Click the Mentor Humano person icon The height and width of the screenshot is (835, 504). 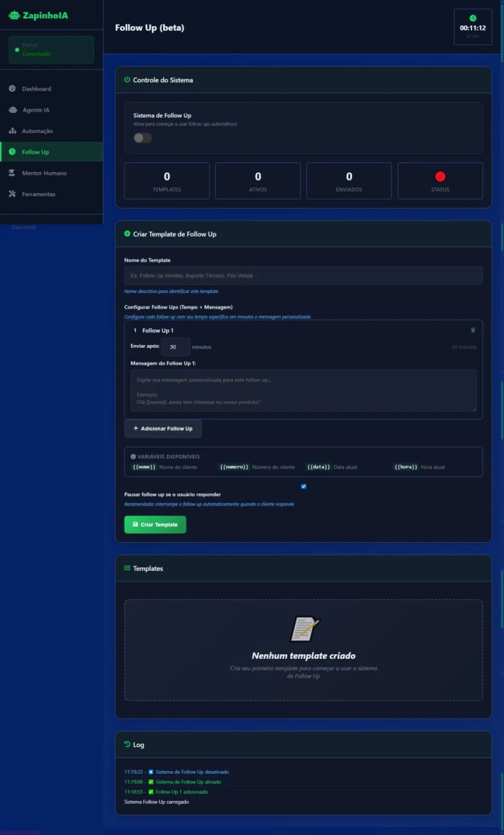point(12,173)
